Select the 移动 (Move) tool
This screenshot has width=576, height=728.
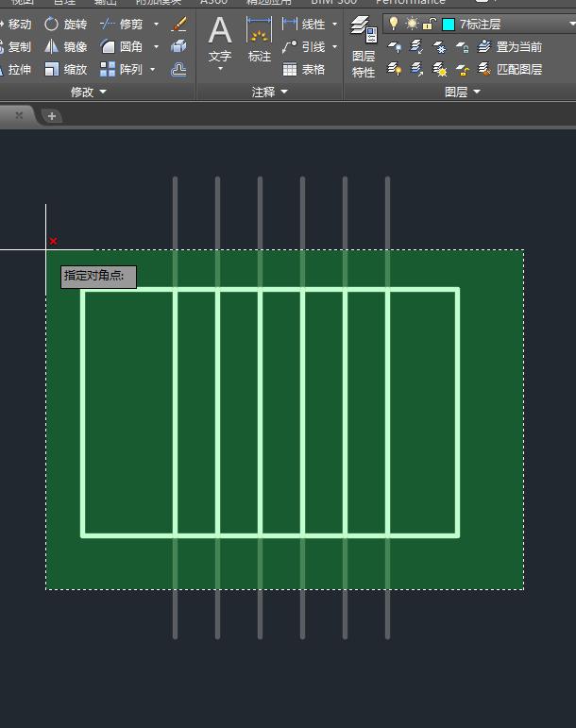pos(15,25)
